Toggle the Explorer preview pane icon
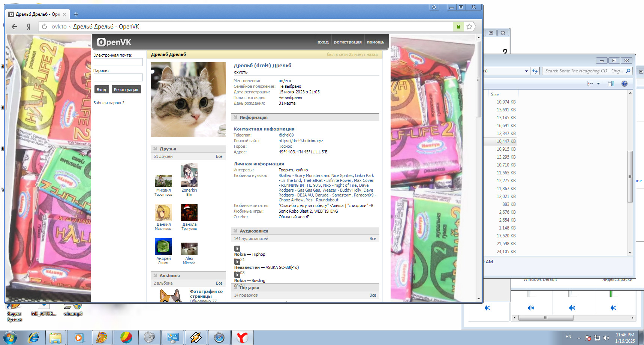644x345 pixels. [611, 84]
